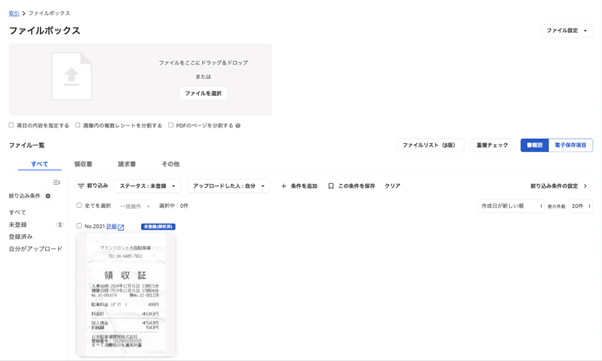Toggle 画像内の複数レシートを分割する checkbox
The height and width of the screenshot is (361, 602).
(78, 125)
